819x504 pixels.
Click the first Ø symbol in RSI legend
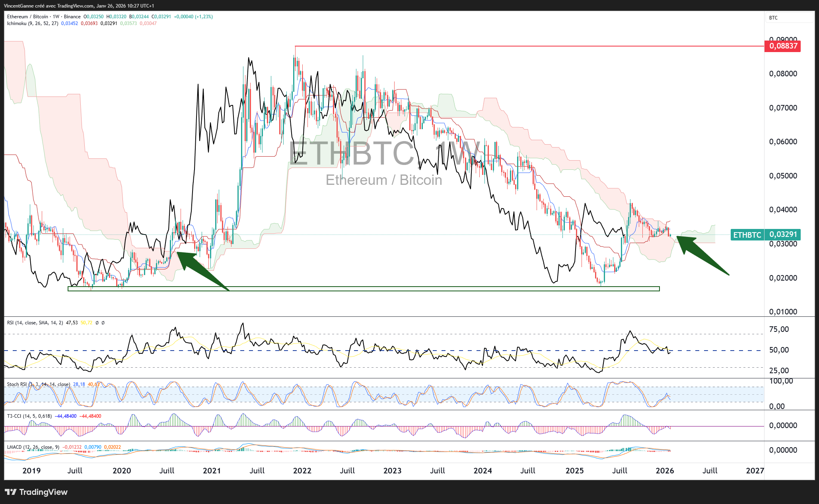click(97, 323)
